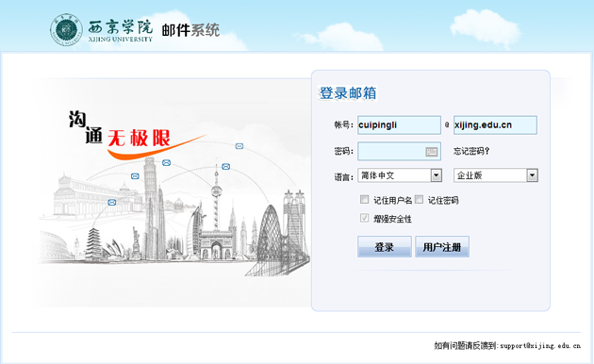The height and width of the screenshot is (364, 594).
Task: Focus the account field containing cuipingli
Action: [x=399, y=125]
